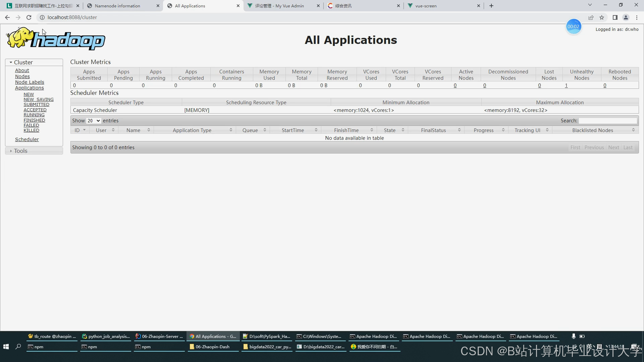Click the table Search input field

[x=607, y=121]
